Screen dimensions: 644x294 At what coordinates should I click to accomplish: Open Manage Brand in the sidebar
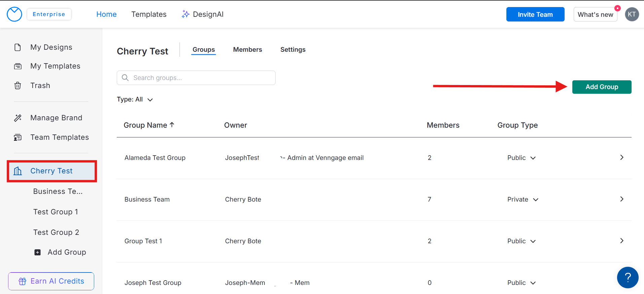56,118
